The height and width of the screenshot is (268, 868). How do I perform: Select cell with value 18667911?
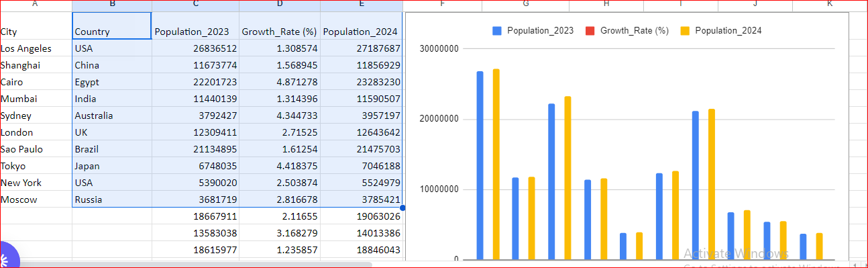coord(195,216)
